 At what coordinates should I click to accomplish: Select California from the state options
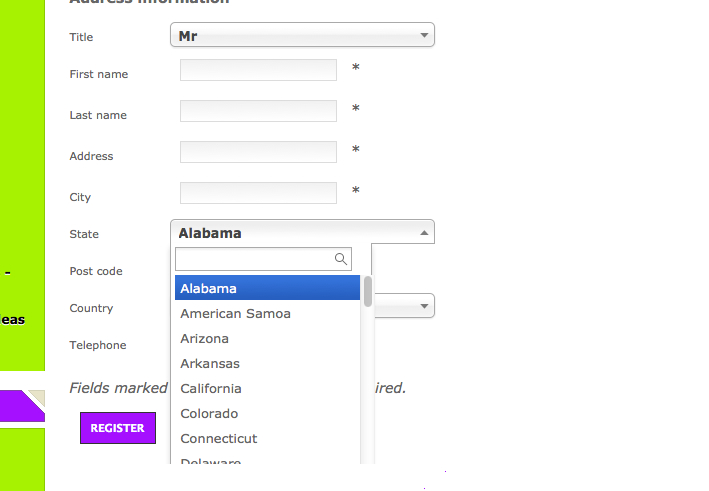tap(267, 388)
